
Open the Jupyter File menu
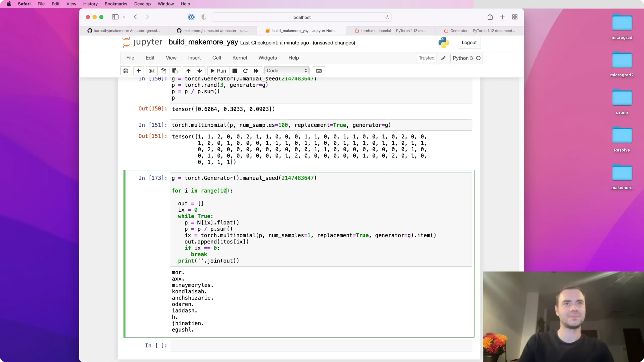tap(130, 58)
